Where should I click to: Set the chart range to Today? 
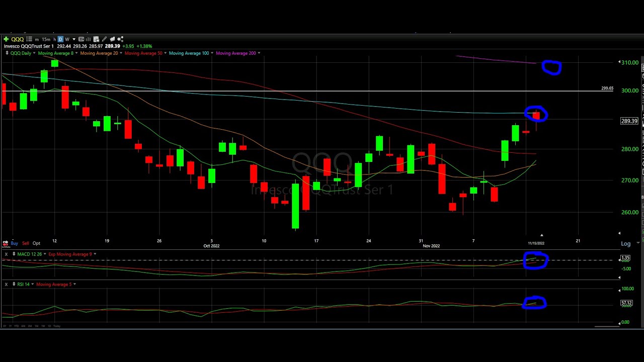pos(57,326)
